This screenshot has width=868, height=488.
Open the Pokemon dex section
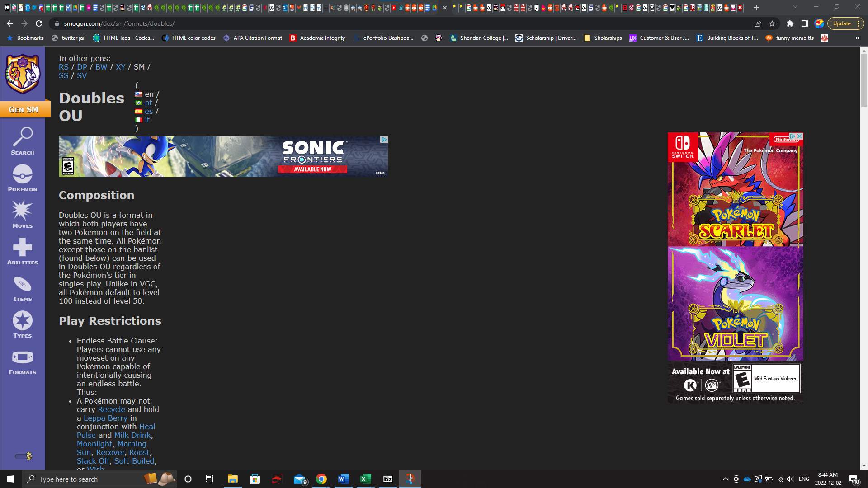pos(23,178)
